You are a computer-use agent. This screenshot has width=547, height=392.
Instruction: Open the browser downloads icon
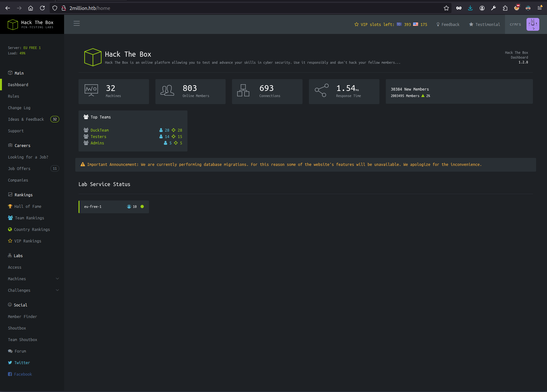coord(470,8)
